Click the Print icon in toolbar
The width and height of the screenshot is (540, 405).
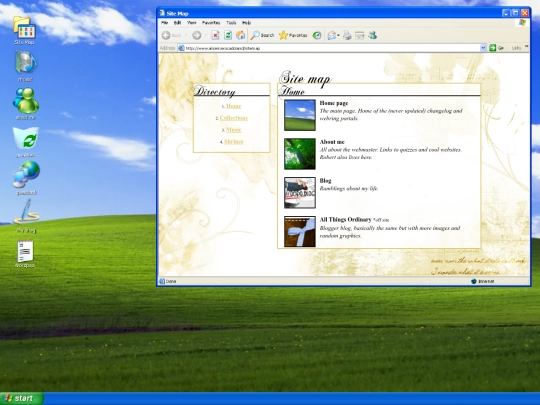pos(347,35)
